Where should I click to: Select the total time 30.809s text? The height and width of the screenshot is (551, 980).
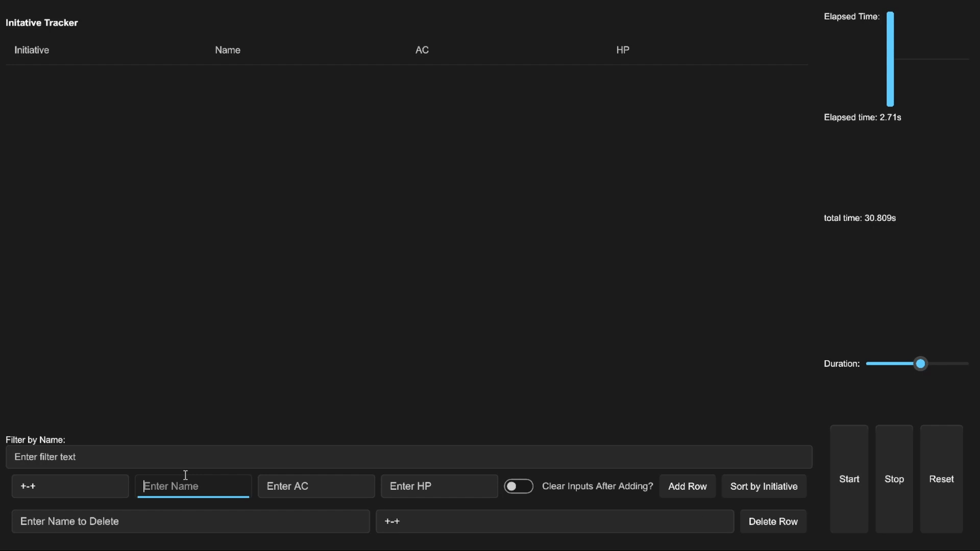coord(860,218)
